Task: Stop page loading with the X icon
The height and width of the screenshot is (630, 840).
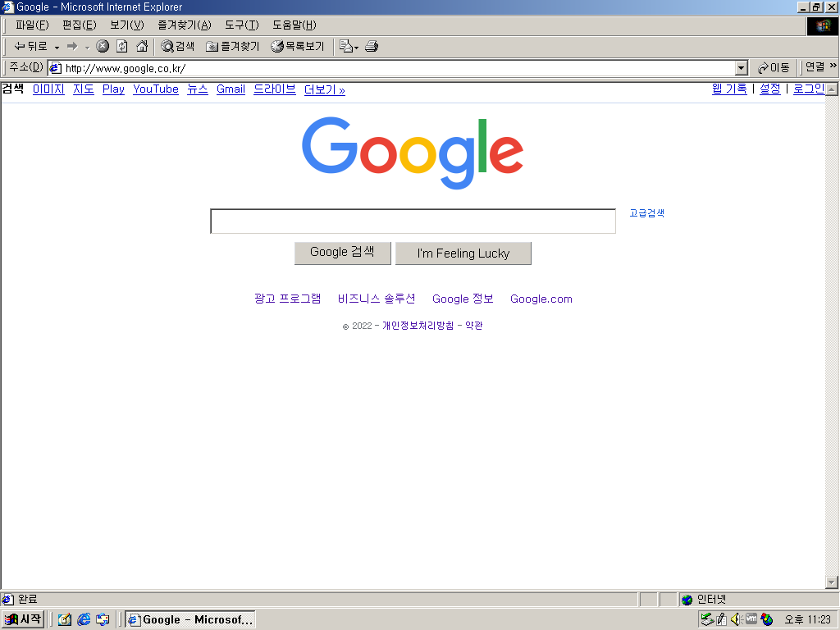Action: pyautogui.click(x=103, y=47)
